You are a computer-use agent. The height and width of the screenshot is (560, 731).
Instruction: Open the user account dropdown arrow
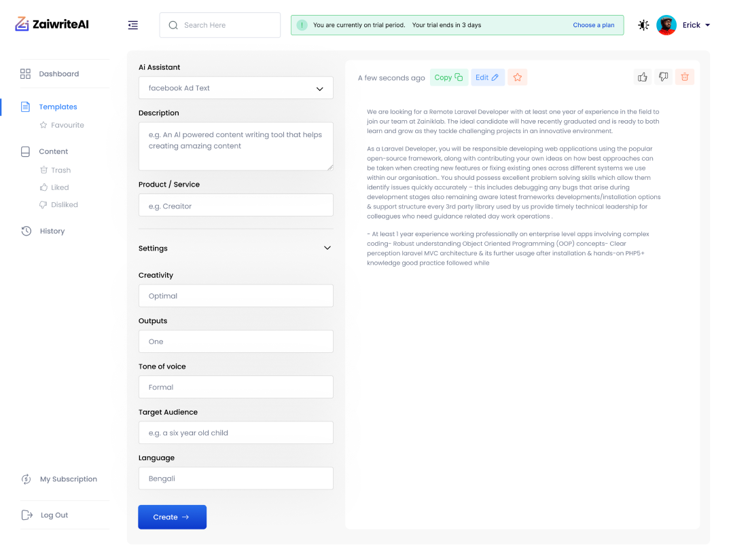(707, 25)
